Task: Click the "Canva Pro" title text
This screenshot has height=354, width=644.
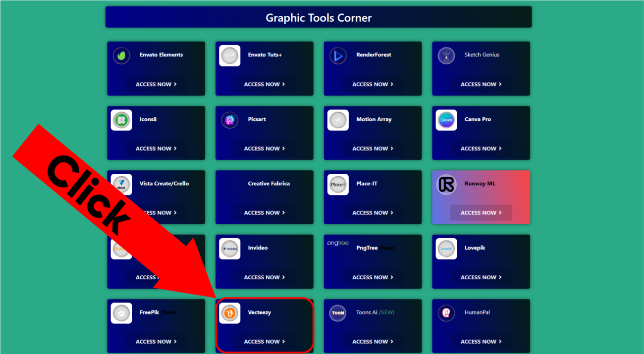Action: tap(478, 119)
